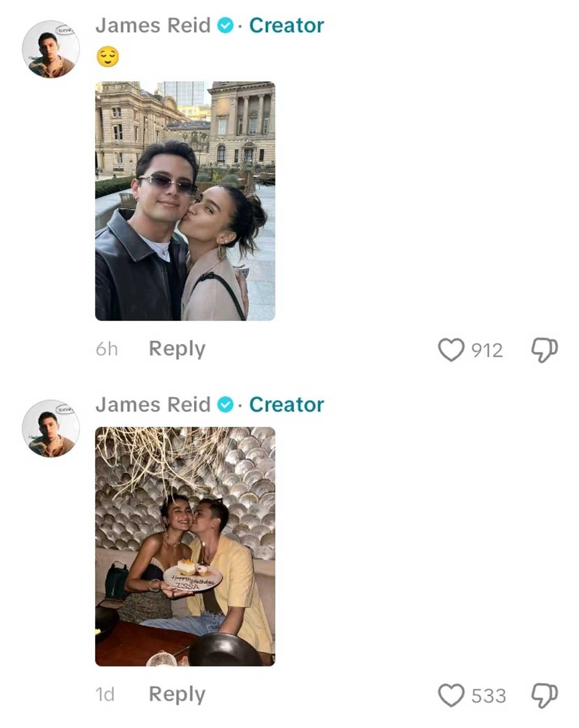View the birthday cake dinner photo
Viewport: 579px width, 728px height.
point(185,547)
